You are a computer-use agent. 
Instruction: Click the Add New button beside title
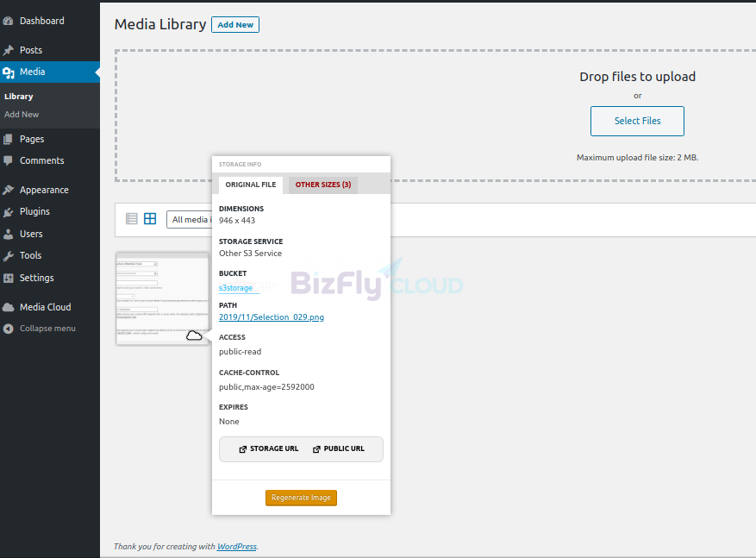(235, 25)
